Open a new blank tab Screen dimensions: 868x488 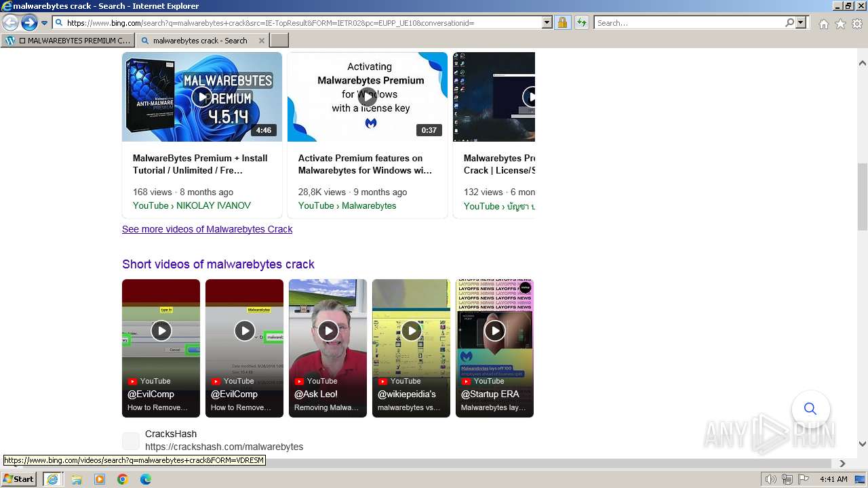[279, 41]
